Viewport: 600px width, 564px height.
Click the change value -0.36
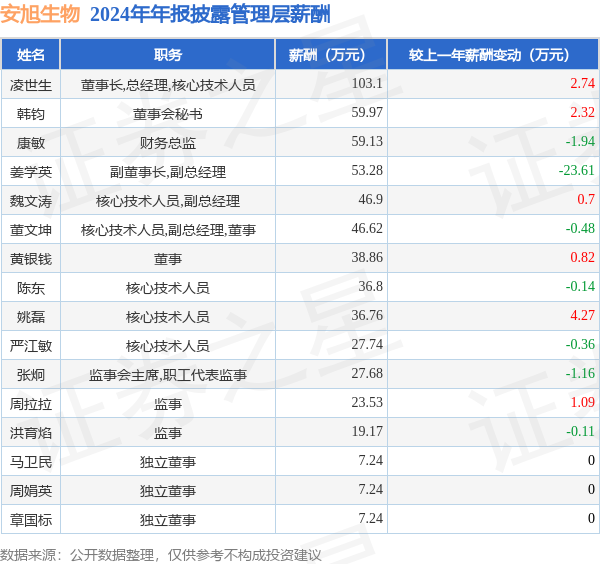coord(580,345)
